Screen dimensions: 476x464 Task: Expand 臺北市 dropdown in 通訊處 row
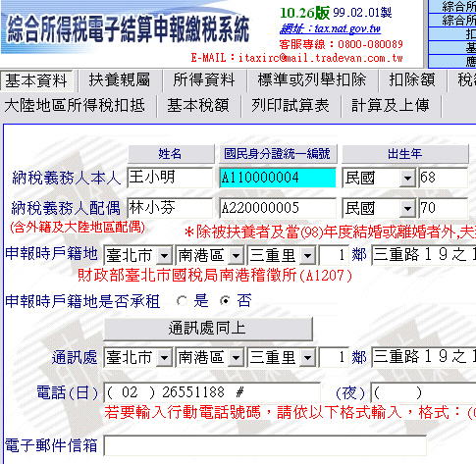[164, 357]
